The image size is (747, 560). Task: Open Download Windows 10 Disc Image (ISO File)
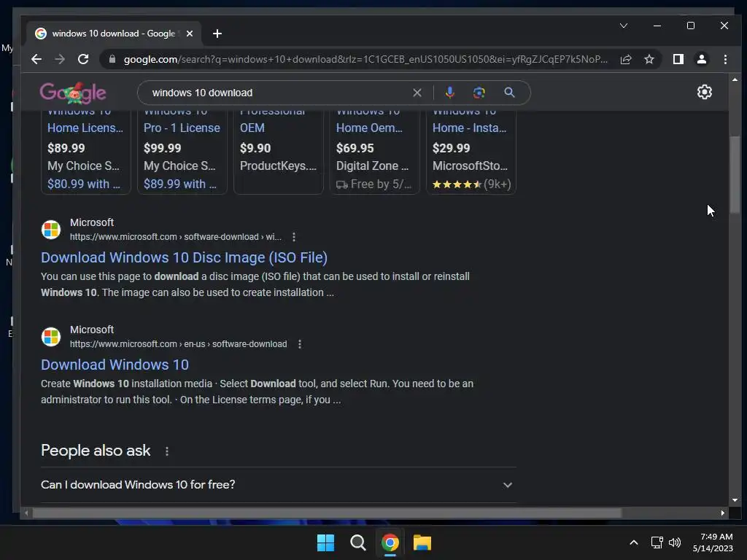184,257
